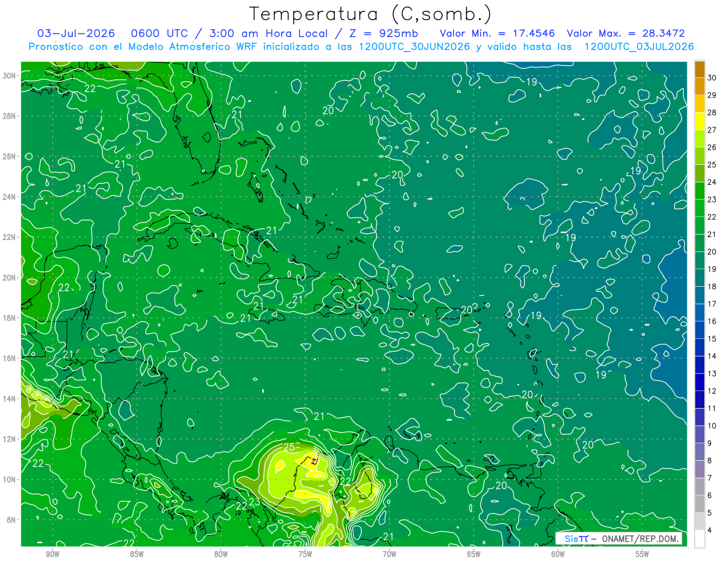Click the "10" value on the color legend

tap(712, 426)
